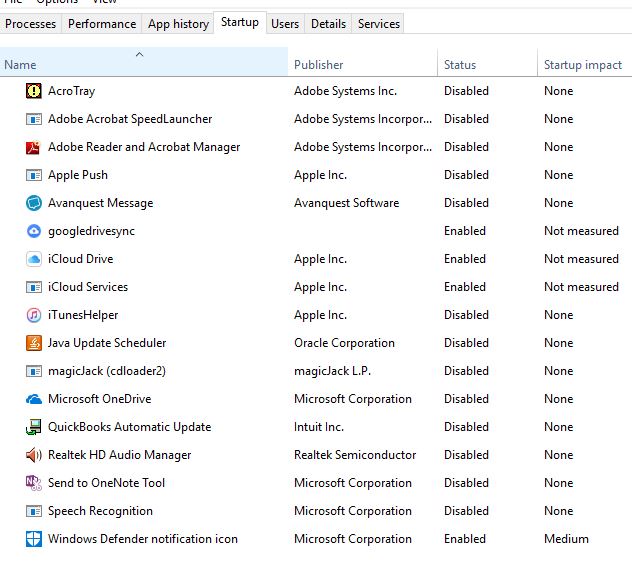Click the Oracle Corporation publisher cell

344,343
